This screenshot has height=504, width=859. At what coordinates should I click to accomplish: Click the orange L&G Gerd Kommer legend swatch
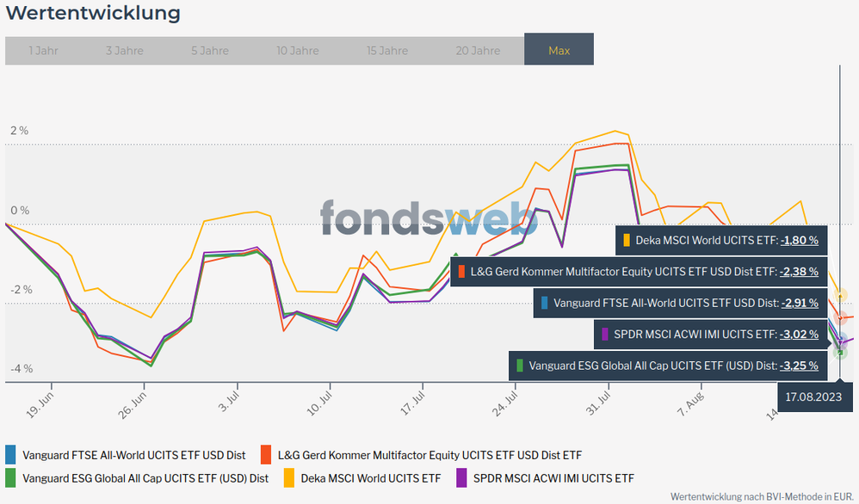click(266, 455)
